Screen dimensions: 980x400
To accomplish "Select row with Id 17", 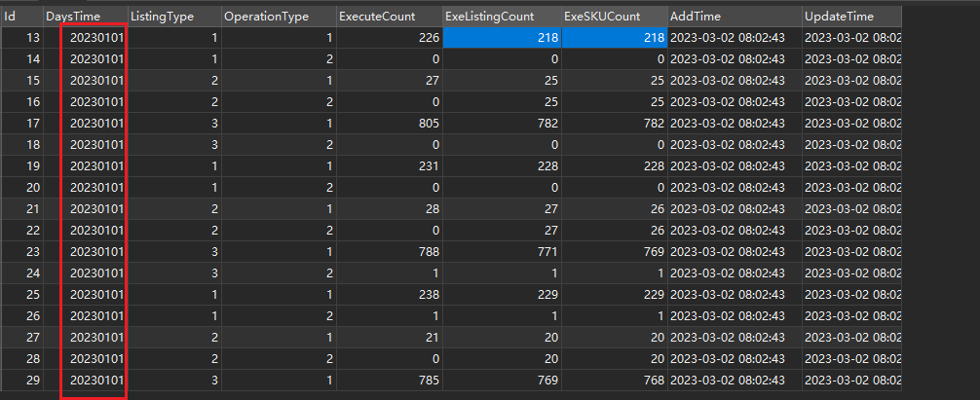I will click(x=451, y=124).
